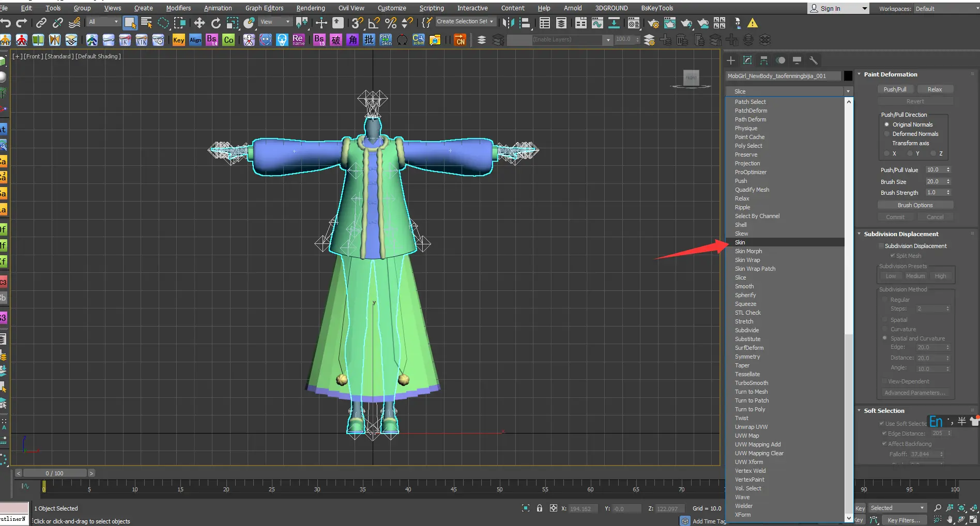Enable the Subdivision Displacement checkbox
The height and width of the screenshot is (526, 980).
[x=881, y=246]
